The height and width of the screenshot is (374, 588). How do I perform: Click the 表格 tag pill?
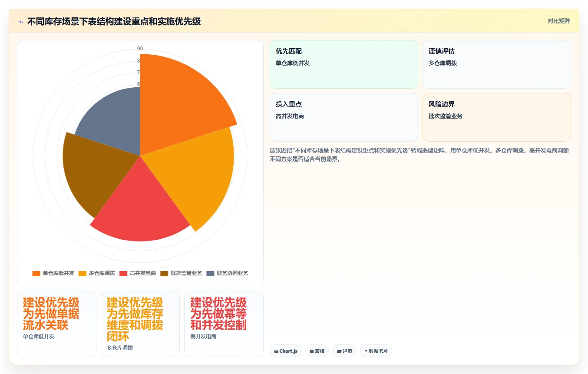pyautogui.click(x=317, y=351)
